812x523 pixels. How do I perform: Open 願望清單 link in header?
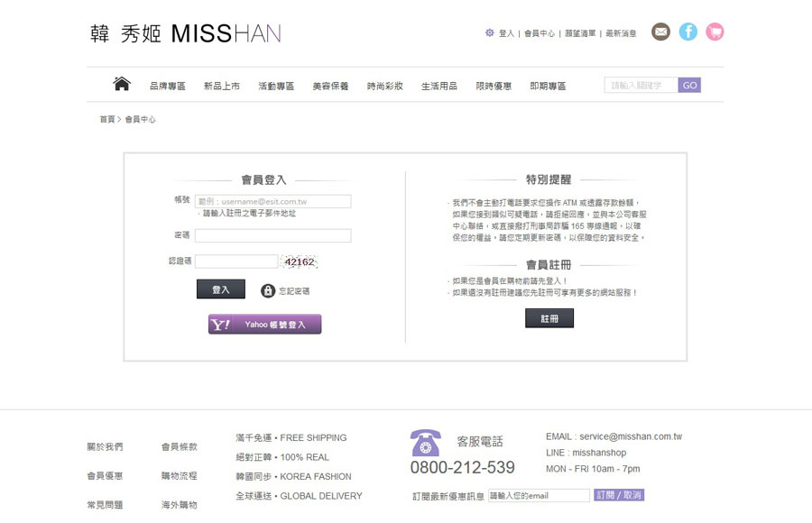point(580,33)
